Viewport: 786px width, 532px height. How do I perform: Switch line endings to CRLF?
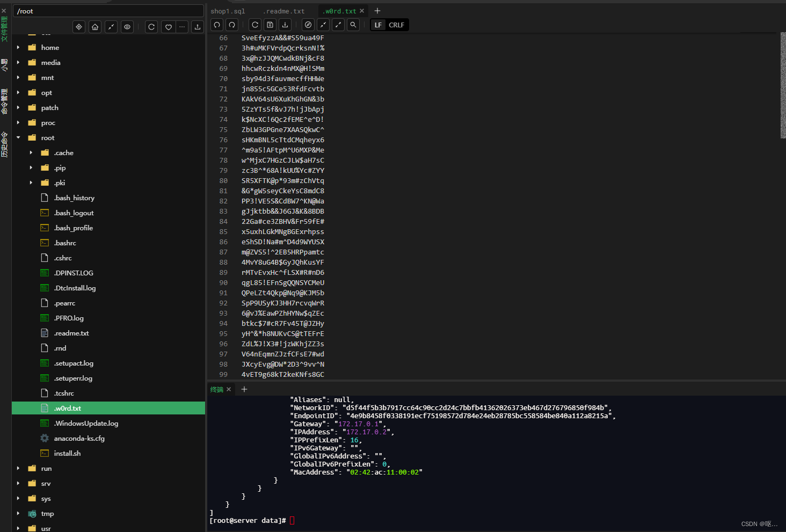(x=396, y=25)
